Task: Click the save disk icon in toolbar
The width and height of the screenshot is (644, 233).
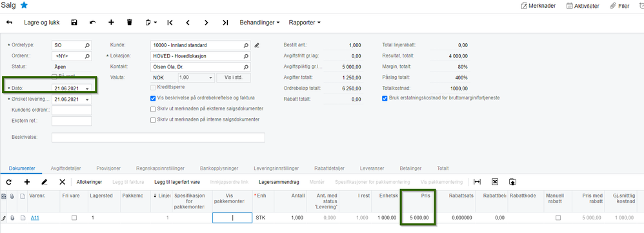Action: tap(74, 23)
